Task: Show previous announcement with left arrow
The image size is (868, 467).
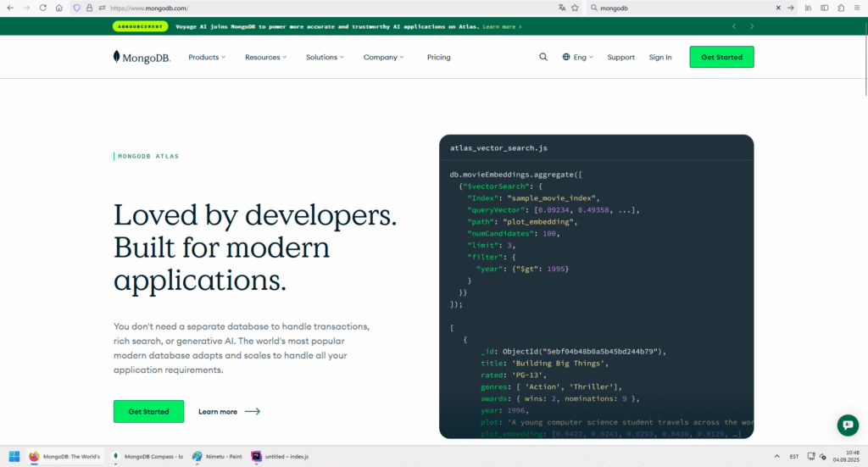Action: [x=734, y=26]
